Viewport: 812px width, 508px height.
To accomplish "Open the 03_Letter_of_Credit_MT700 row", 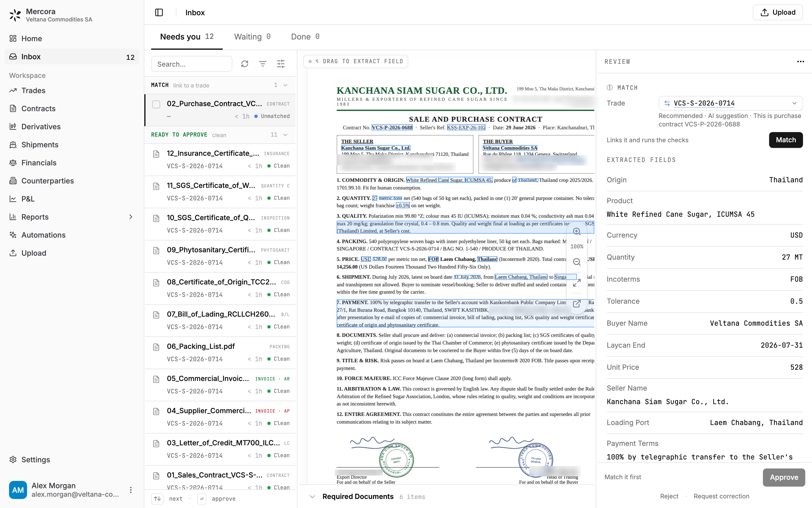I will [220, 449].
